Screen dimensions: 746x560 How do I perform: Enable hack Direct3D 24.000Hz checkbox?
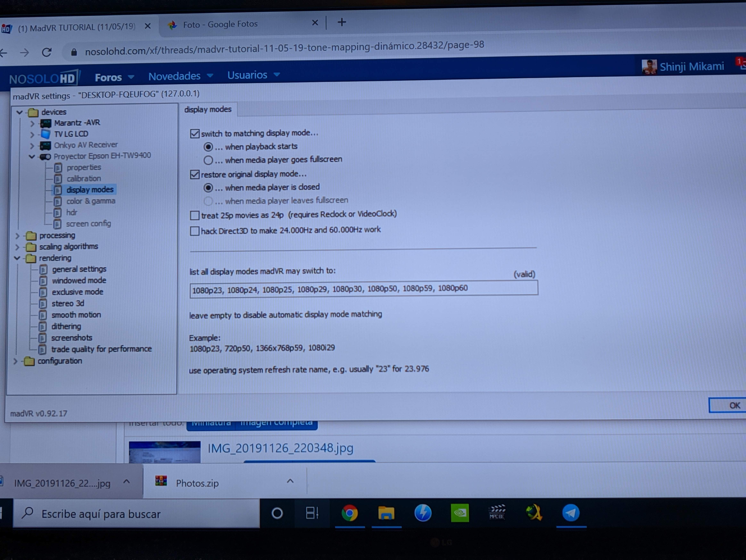(195, 231)
